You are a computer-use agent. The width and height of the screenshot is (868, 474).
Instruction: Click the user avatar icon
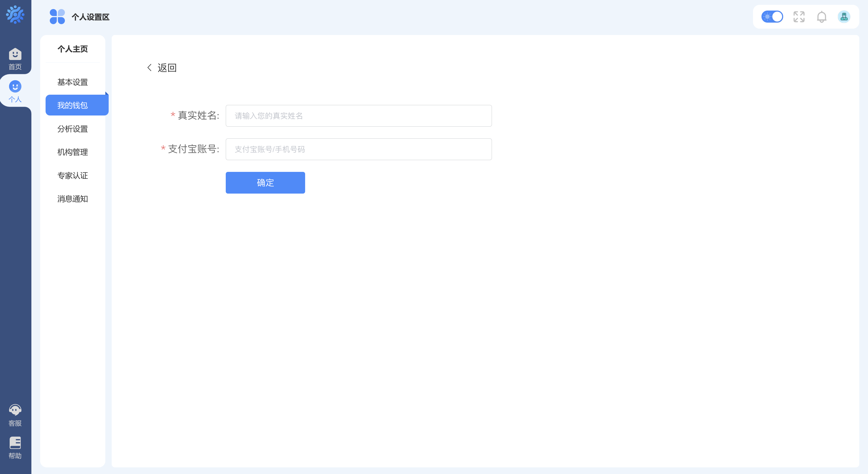click(844, 17)
